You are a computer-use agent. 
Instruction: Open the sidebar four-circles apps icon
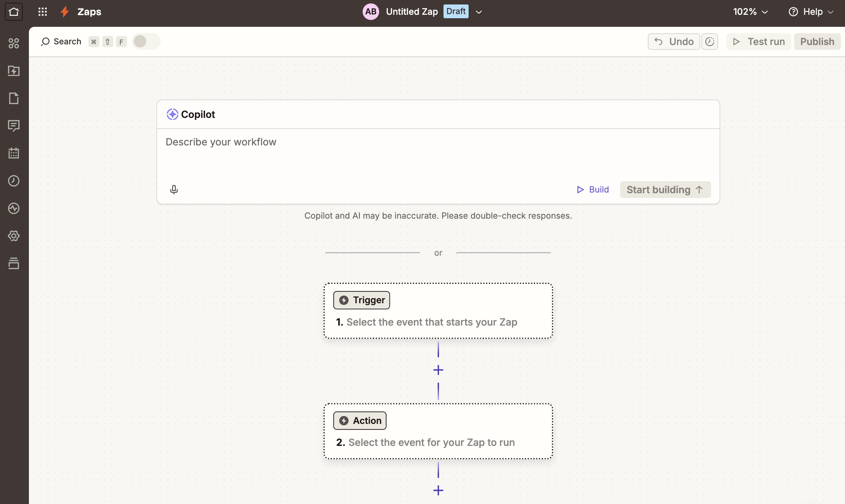click(14, 43)
